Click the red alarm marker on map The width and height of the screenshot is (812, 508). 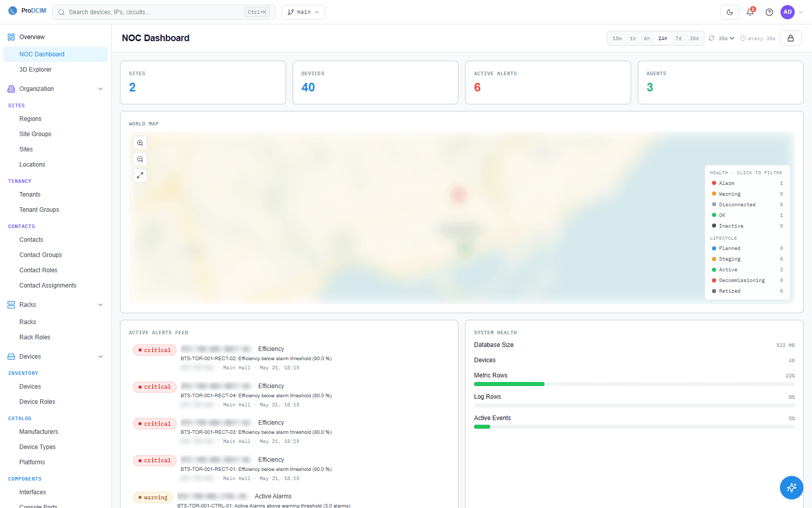coord(458,194)
